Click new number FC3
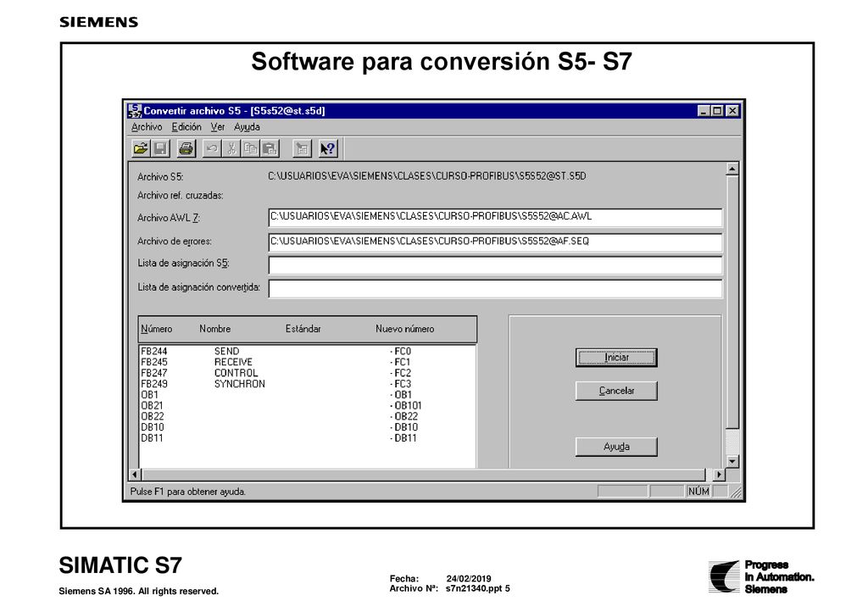The height and width of the screenshot is (601, 868). [x=401, y=384]
